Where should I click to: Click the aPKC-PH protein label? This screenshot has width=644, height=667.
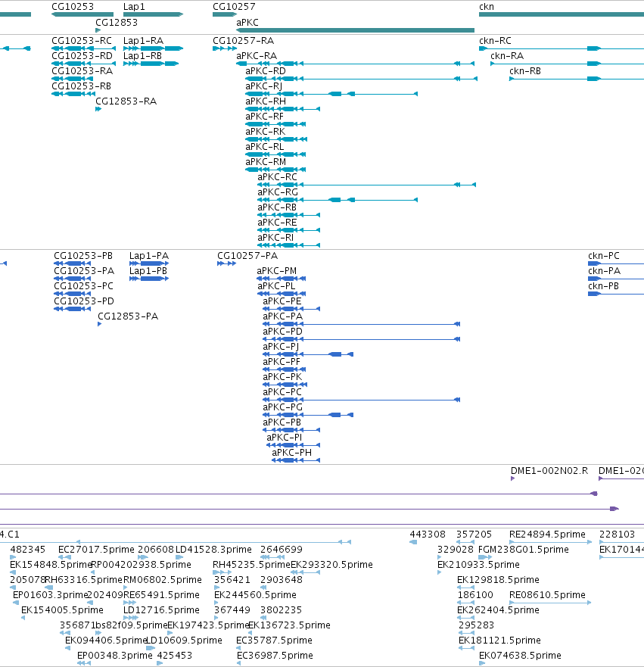pos(291,453)
